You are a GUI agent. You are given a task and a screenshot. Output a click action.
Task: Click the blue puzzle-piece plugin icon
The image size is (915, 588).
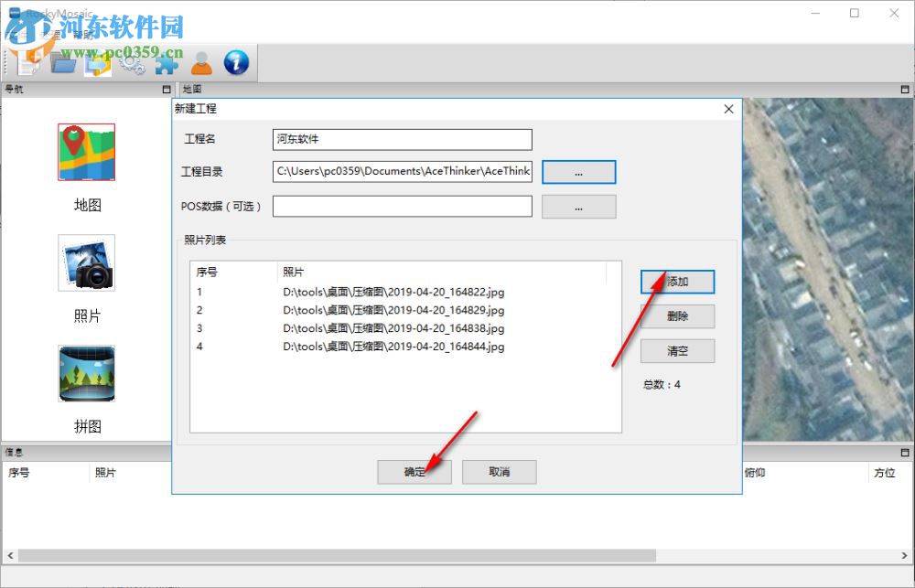coord(167,62)
